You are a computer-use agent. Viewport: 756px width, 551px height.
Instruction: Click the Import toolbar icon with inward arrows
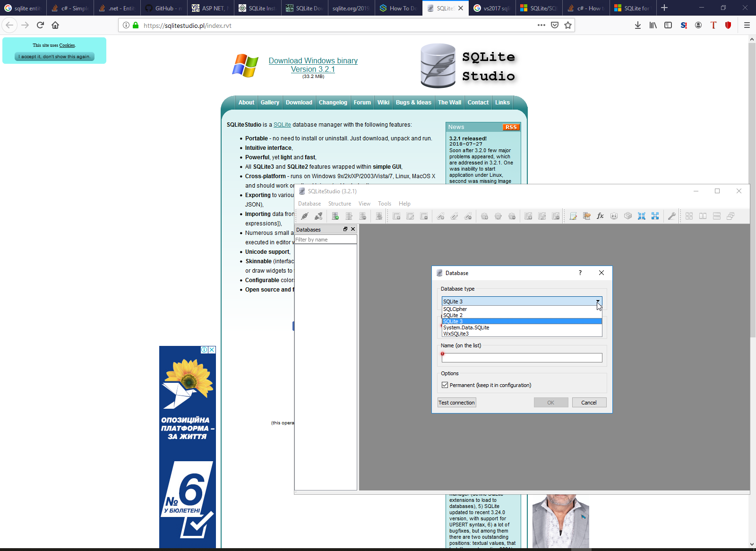[x=642, y=216]
